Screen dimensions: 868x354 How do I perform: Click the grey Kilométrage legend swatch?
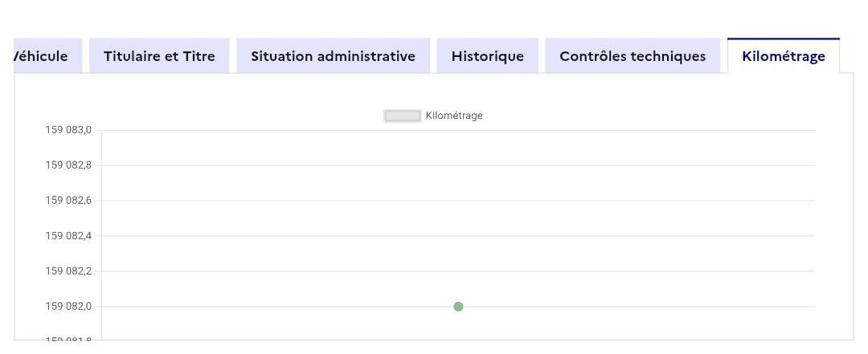point(402,116)
